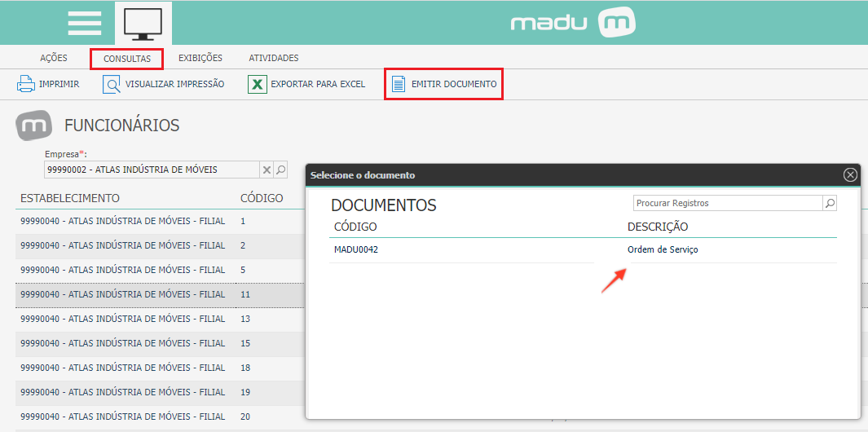This screenshot has width=868, height=432.
Task: Select document code MADU0042
Action: (x=356, y=249)
